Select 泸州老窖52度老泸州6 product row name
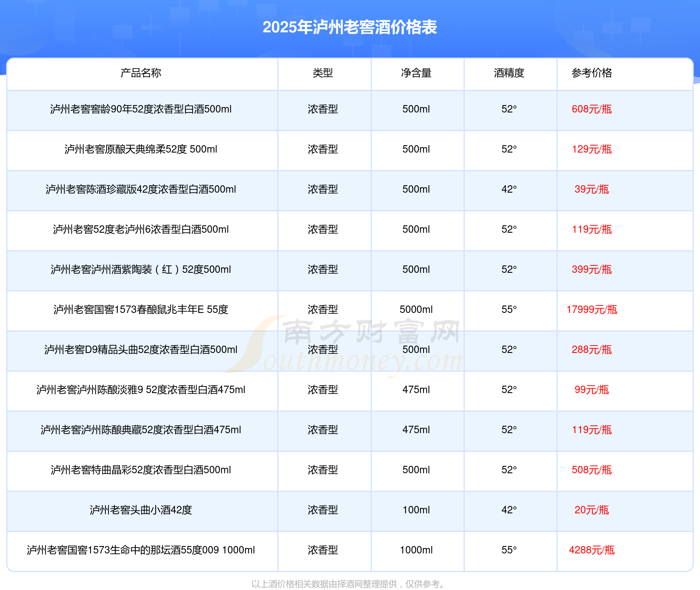This screenshot has height=590, width=700. pyautogui.click(x=141, y=229)
